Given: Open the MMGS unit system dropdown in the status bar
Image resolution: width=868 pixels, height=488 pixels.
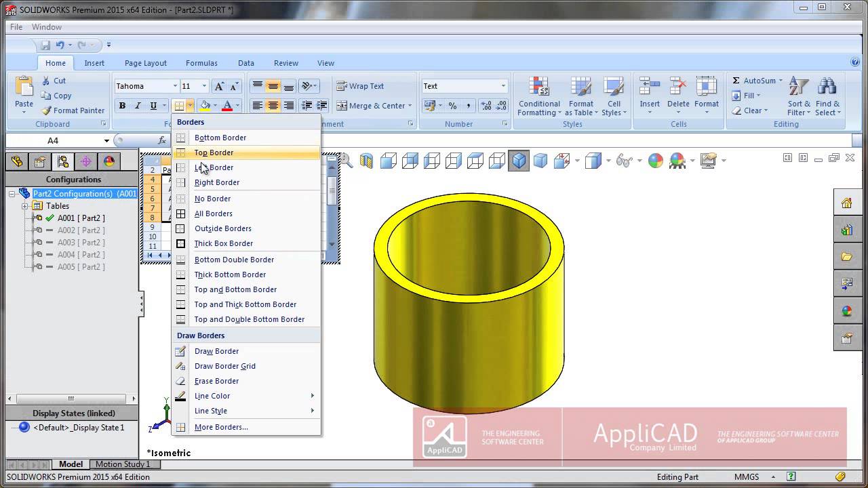Looking at the screenshot, I should 772,477.
